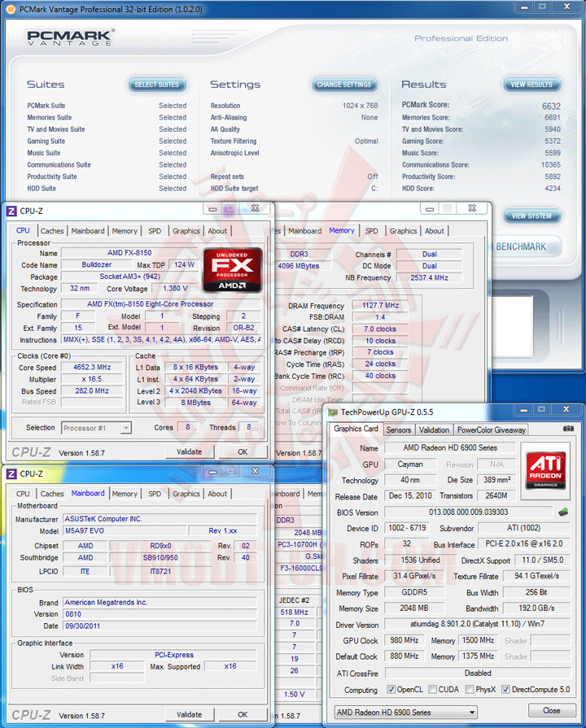Screen dimensions: 586x728
Task: Click the AMD FX Unlocked processor logo
Action: click(232, 270)
